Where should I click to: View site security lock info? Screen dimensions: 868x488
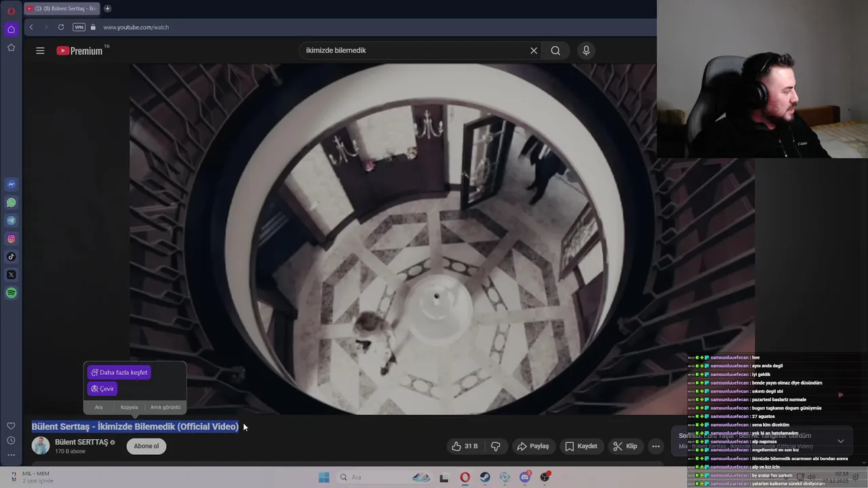[x=94, y=27]
